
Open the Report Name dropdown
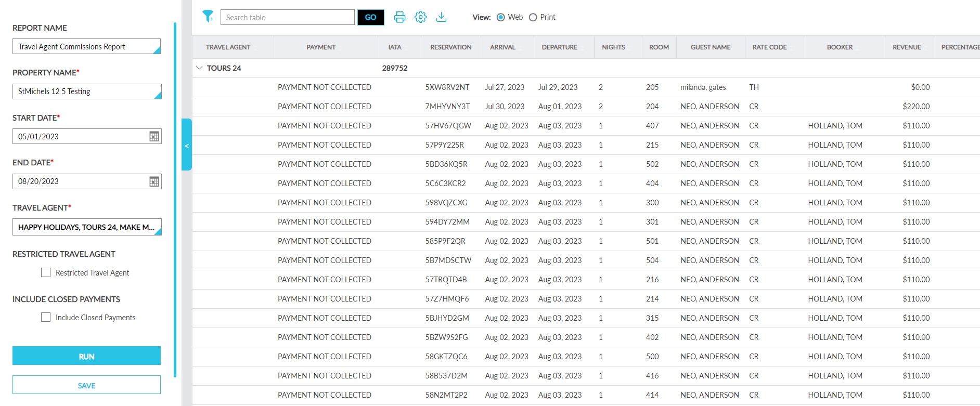(x=86, y=47)
